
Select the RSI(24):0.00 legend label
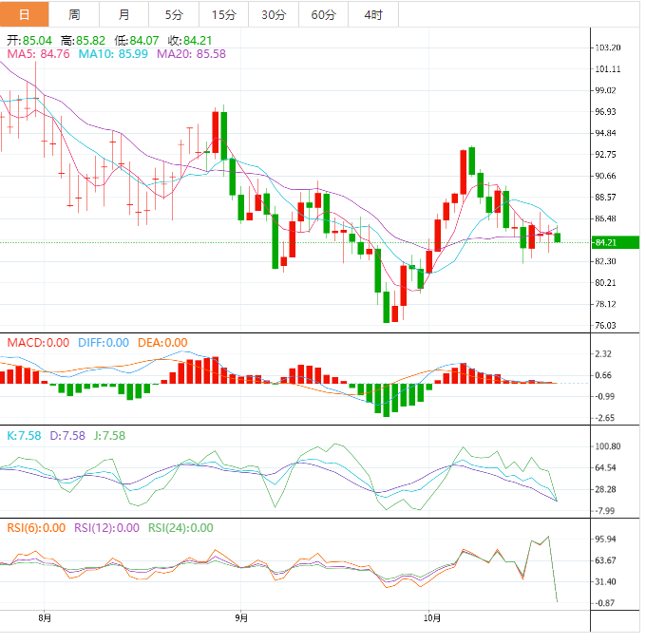pos(179,528)
